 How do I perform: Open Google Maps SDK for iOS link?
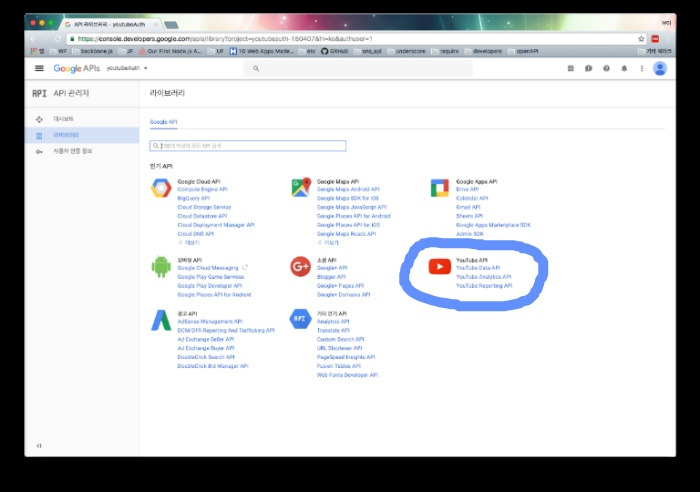(x=347, y=198)
